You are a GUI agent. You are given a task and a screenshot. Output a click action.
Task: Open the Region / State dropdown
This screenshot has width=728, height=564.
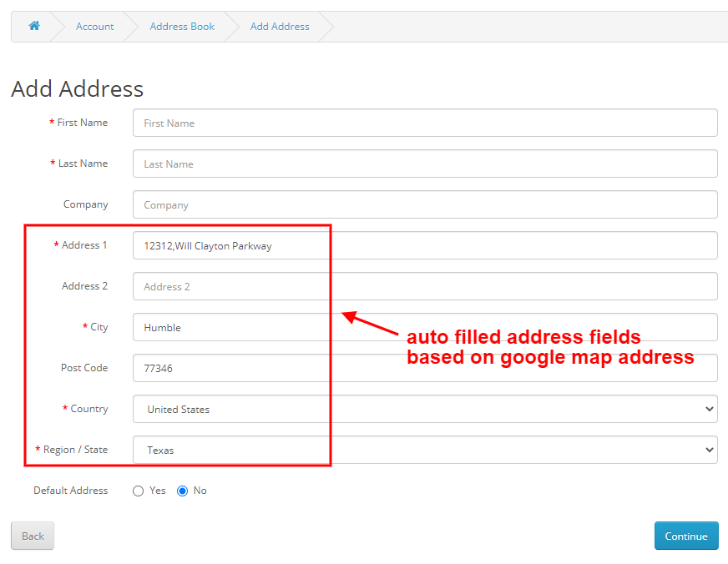(424, 450)
